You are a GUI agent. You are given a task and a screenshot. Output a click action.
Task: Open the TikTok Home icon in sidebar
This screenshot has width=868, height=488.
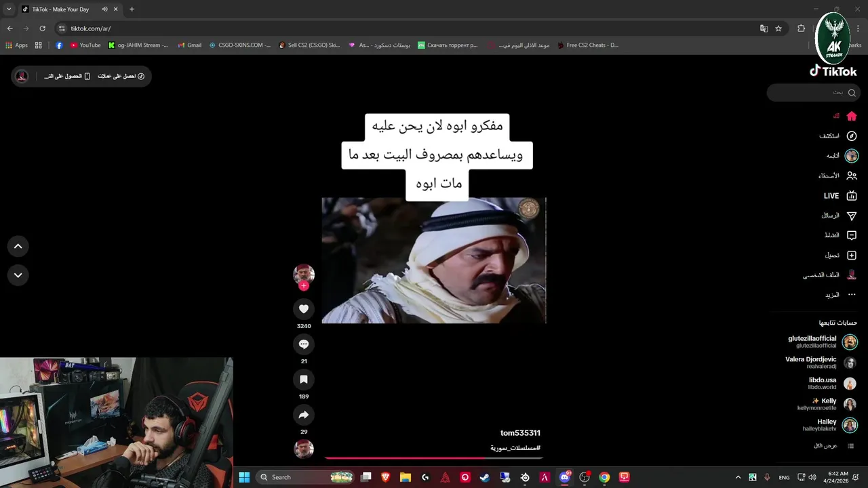(x=852, y=116)
